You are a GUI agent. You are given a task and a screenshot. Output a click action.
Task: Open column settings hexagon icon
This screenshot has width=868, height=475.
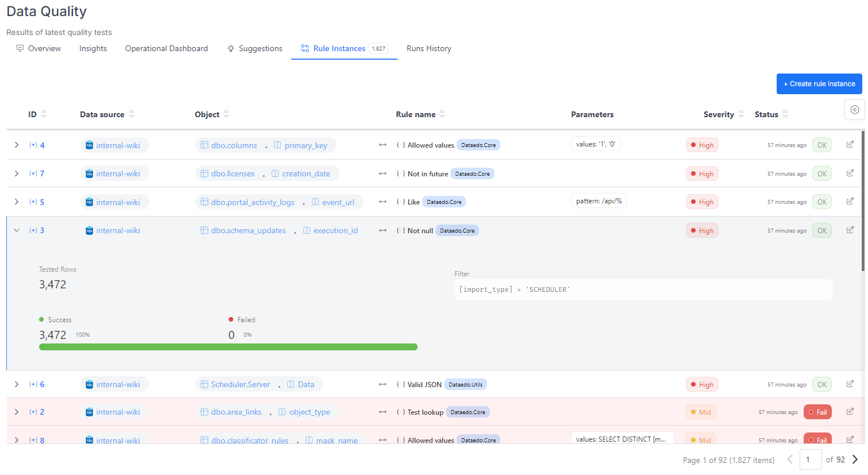[854, 110]
